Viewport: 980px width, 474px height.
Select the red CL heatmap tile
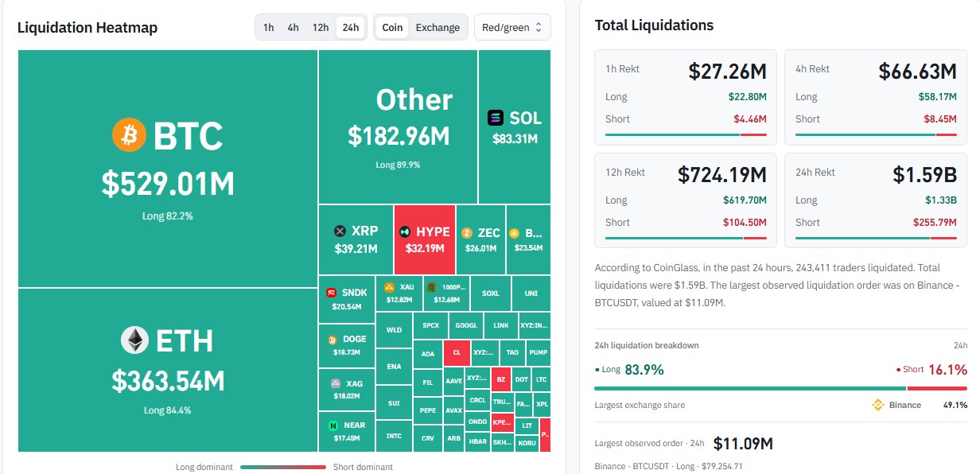pyautogui.click(x=457, y=352)
